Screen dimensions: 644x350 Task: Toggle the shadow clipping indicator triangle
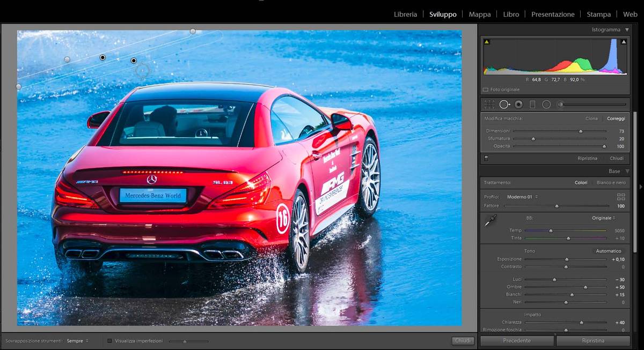pyautogui.click(x=487, y=42)
